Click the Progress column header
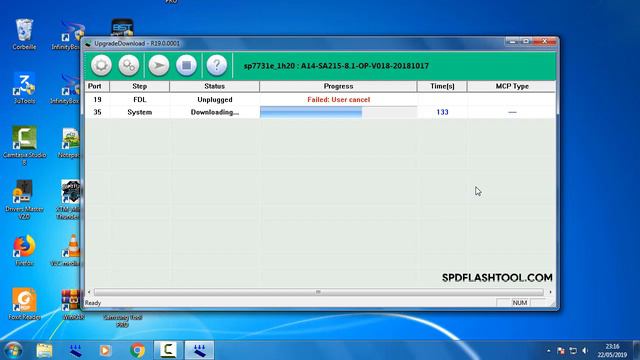The height and width of the screenshot is (360, 640). (338, 86)
